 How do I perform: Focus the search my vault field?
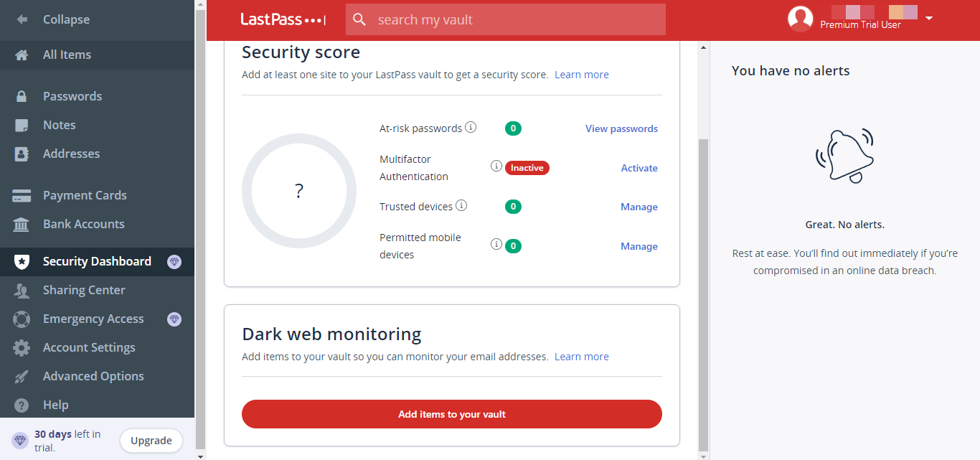[x=506, y=19]
